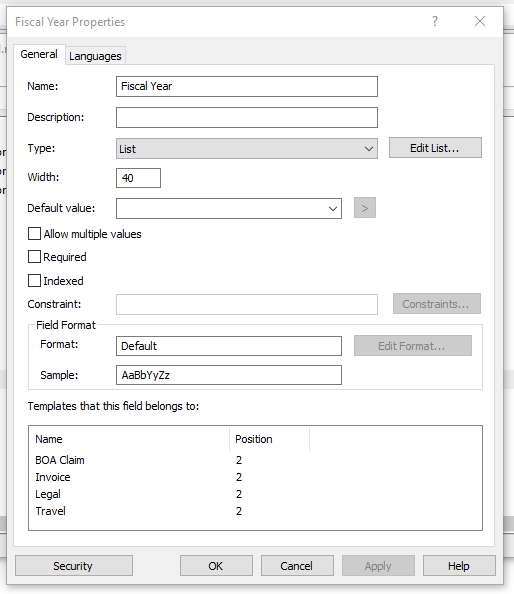The height and width of the screenshot is (594, 514).
Task: Click the Constraints button
Action: coord(437,303)
